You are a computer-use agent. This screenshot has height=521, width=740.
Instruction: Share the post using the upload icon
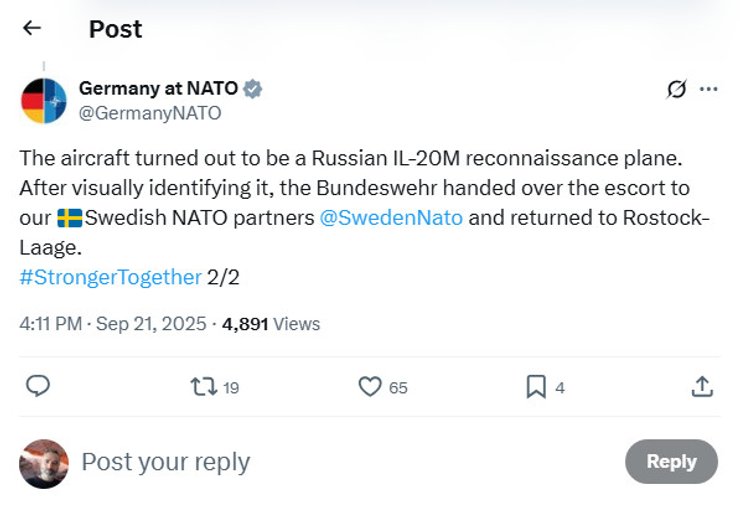pos(702,386)
